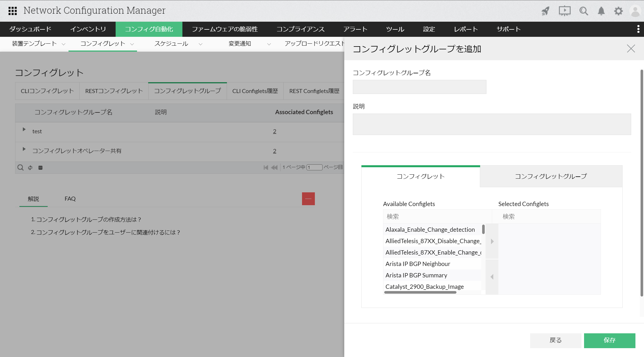
Task: Click the table refresh icon
Action: tap(30, 168)
